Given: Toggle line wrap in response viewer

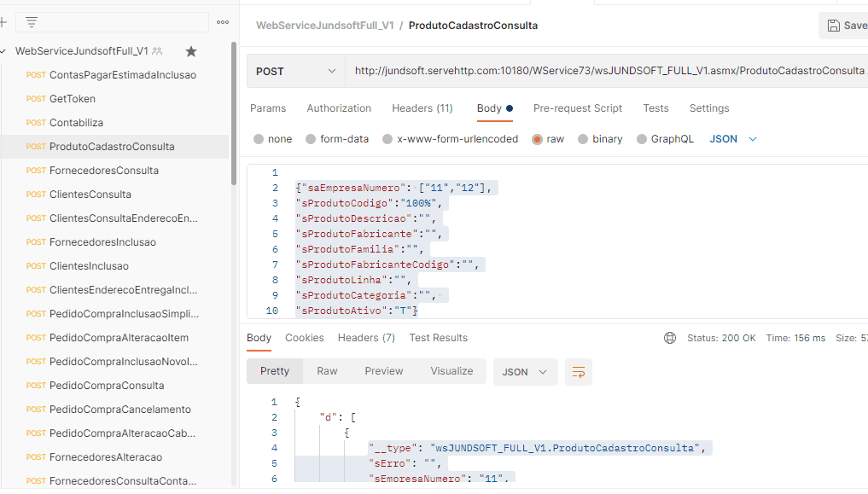Looking at the screenshot, I should tap(579, 372).
